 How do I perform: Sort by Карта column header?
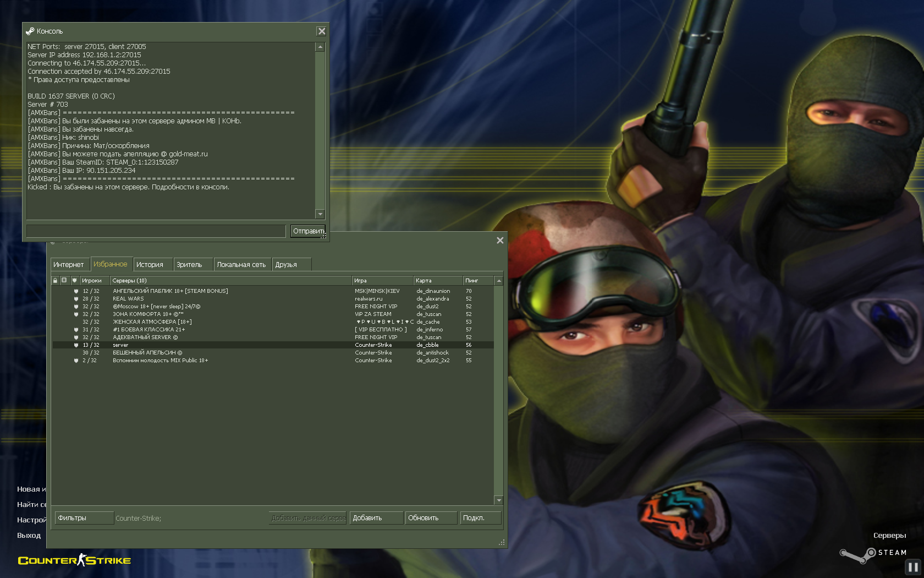tap(438, 280)
